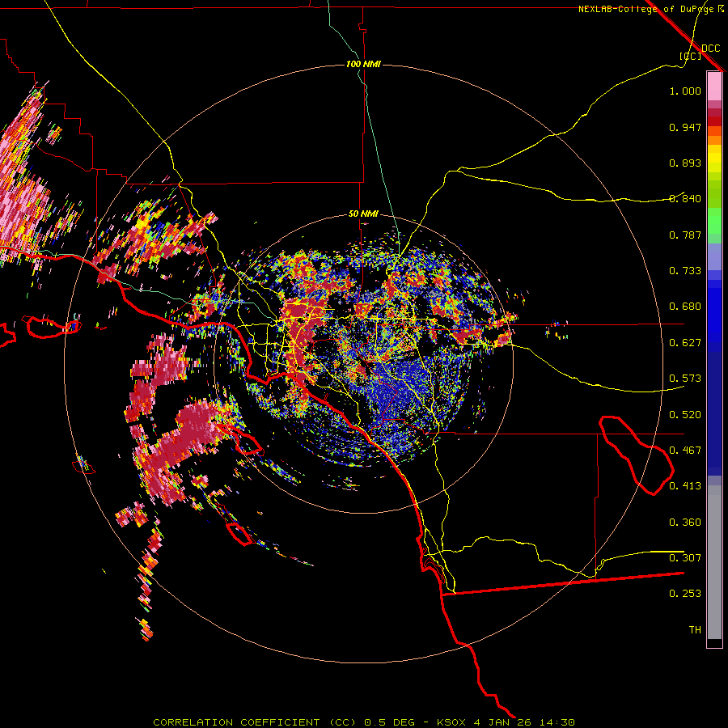728x728 pixels.
Task: Click the 0.253 scale value
Action: click(x=685, y=594)
